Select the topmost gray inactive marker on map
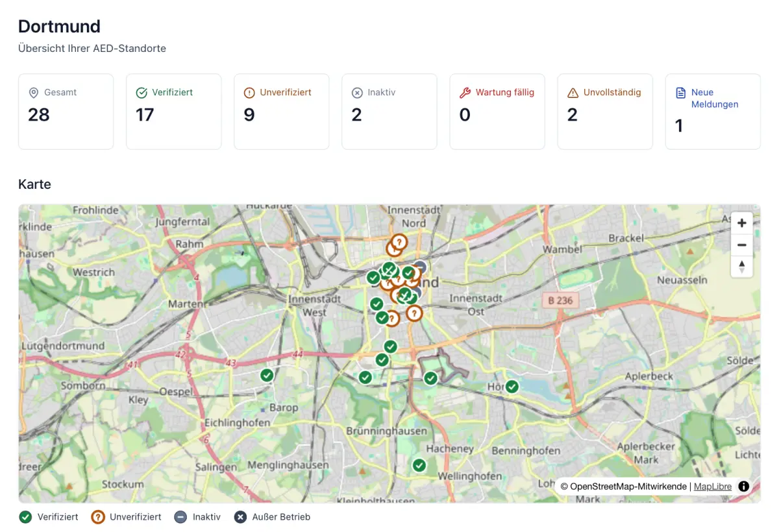 pos(421,267)
